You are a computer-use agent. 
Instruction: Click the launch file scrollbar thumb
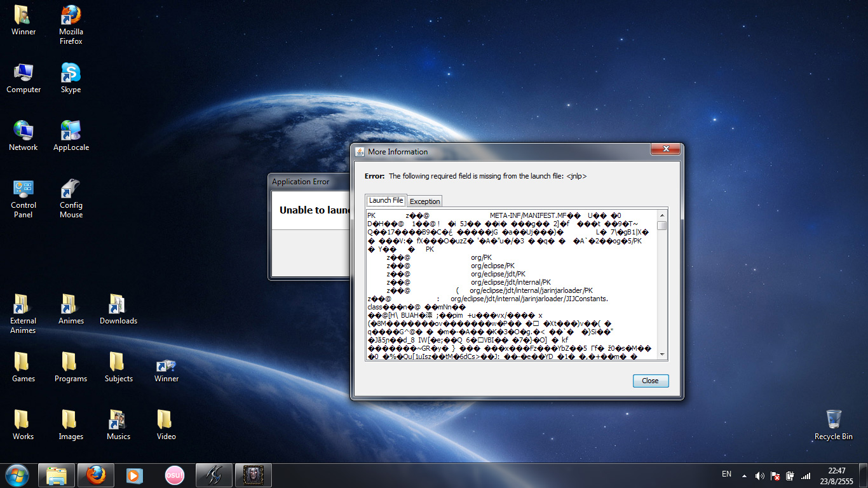pos(662,226)
